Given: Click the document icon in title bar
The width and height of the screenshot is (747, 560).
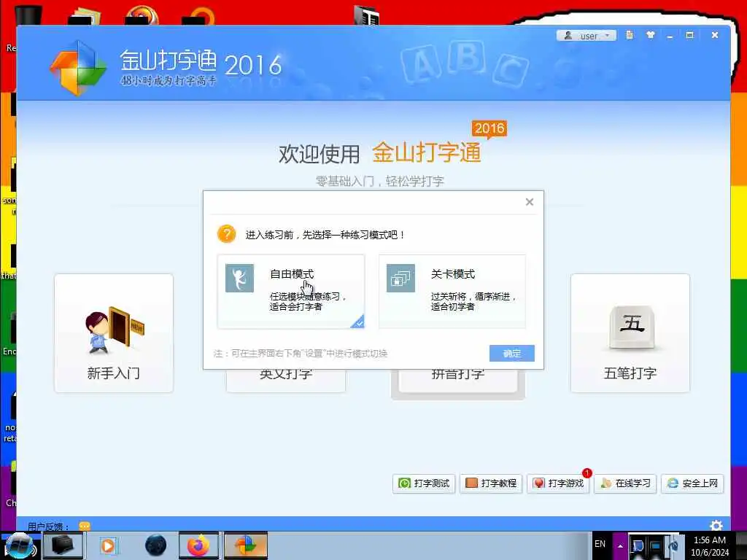Looking at the screenshot, I should coord(630,35).
